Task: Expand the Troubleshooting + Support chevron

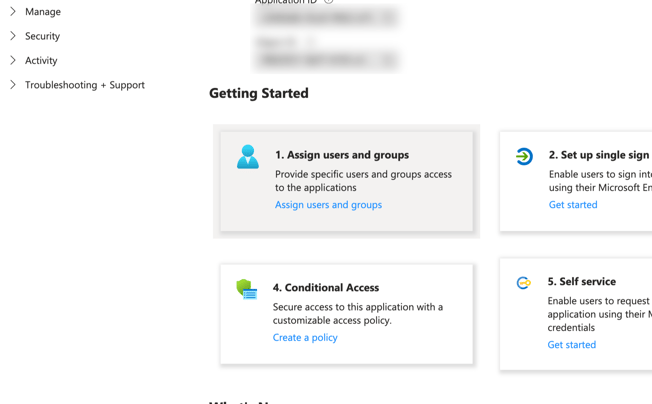Action: [x=13, y=85]
